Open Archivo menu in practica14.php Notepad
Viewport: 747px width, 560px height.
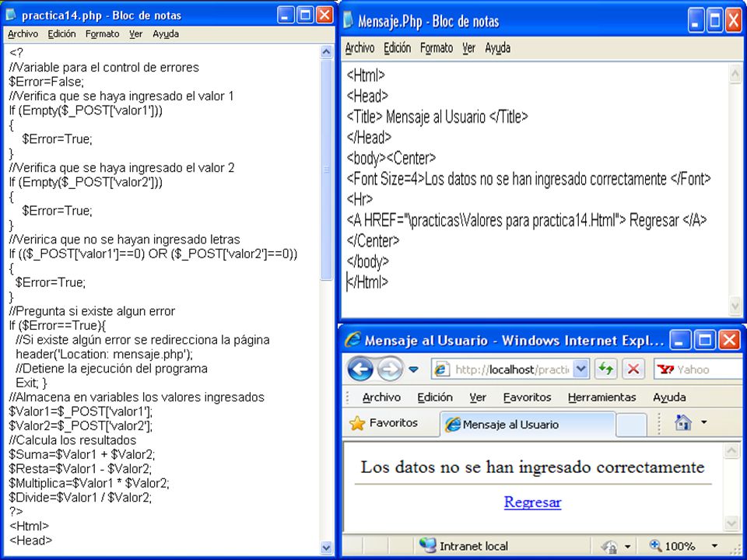tap(23, 33)
